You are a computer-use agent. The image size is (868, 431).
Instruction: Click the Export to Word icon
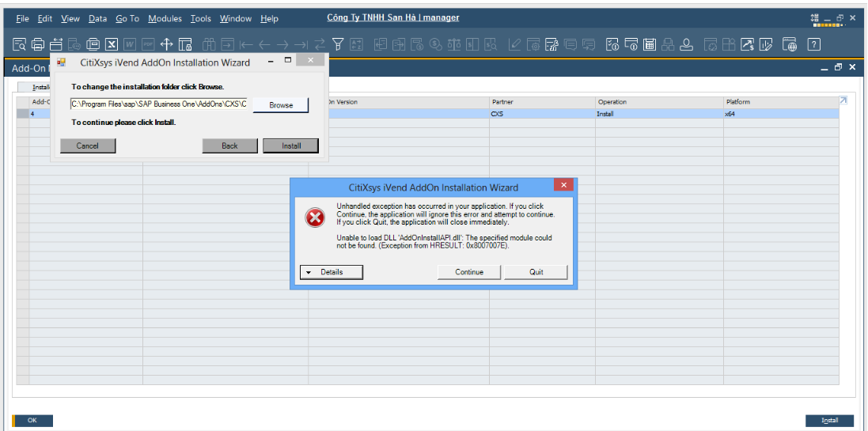click(130, 44)
